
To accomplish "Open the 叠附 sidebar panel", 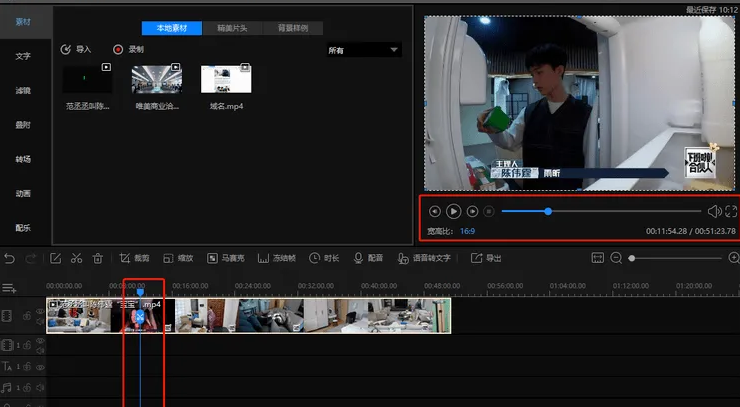I will pyautogui.click(x=23, y=125).
